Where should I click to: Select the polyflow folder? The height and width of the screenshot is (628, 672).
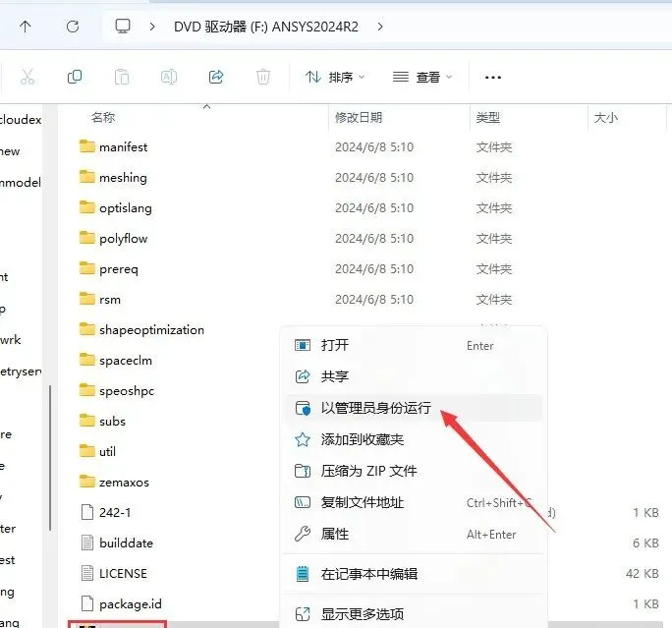(114, 239)
